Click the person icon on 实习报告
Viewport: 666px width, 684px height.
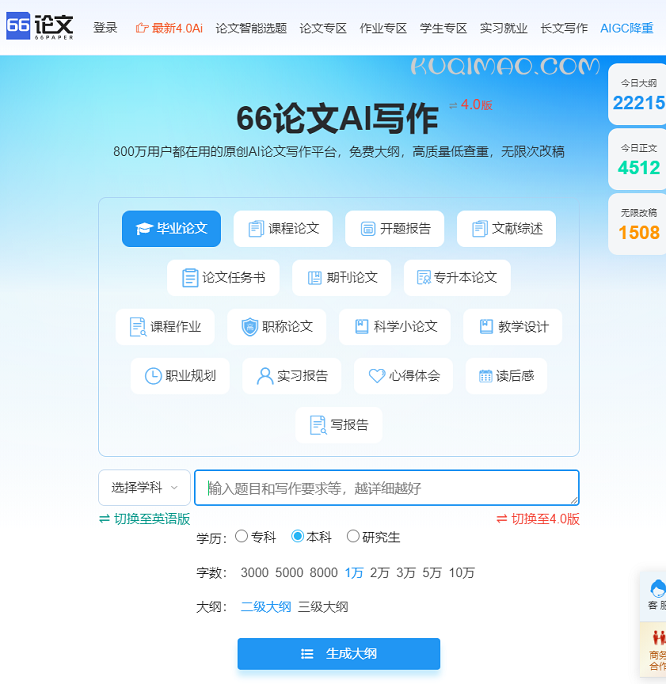point(265,376)
